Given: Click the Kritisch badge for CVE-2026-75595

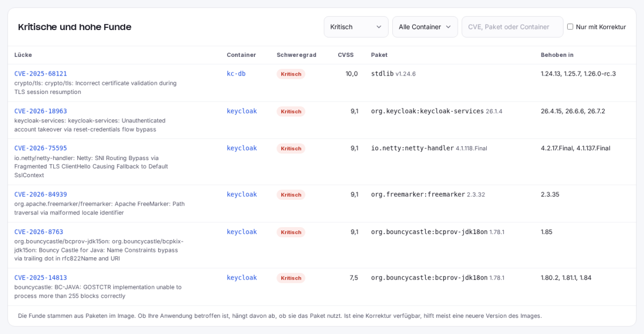Looking at the screenshot, I should pyautogui.click(x=291, y=149).
